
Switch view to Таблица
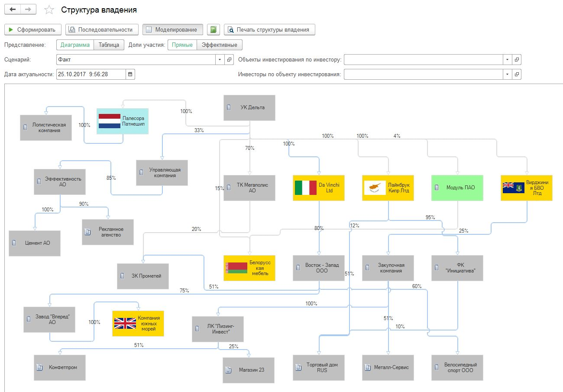(109, 45)
